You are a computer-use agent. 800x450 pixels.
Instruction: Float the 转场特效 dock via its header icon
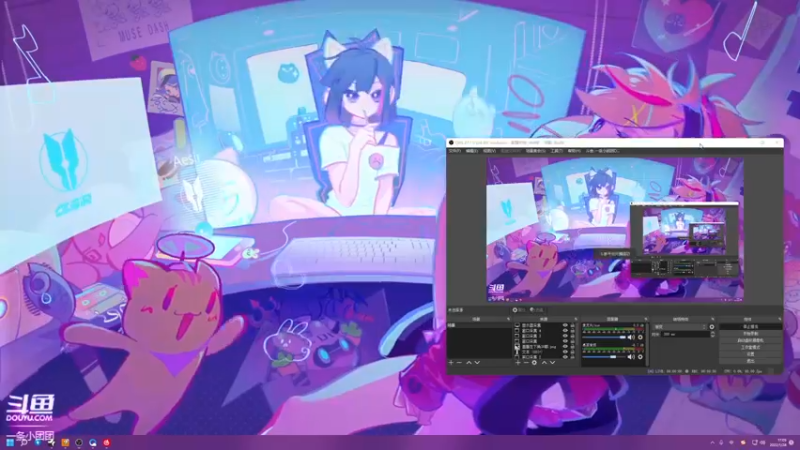(713, 319)
